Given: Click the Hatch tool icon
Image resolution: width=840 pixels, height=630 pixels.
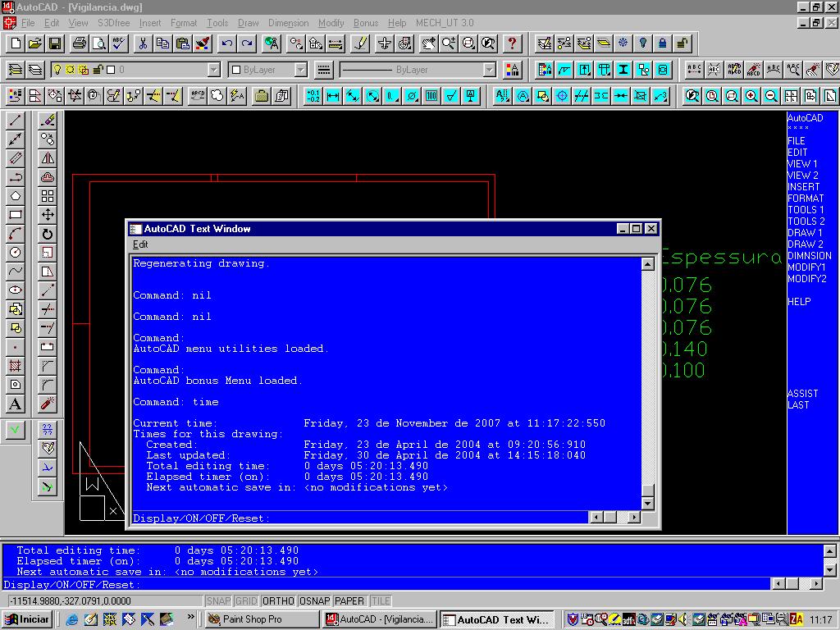Looking at the screenshot, I should [16, 366].
